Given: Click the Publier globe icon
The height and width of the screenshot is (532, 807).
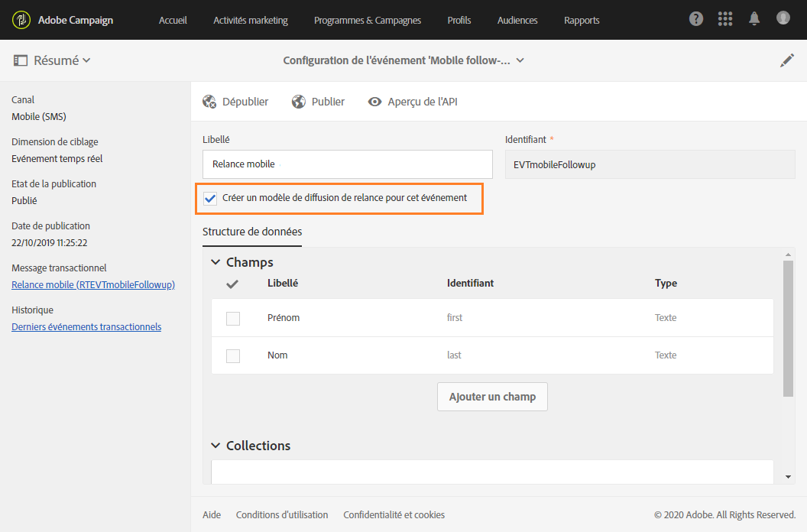Looking at the screenshot, I should pos(299,102).
